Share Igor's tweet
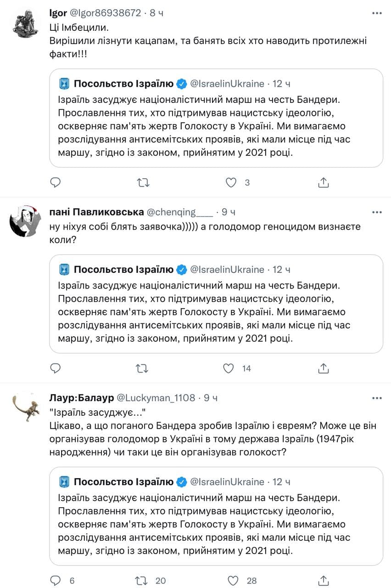This screenshot has width=391, height=588. (x=324, y=182)
